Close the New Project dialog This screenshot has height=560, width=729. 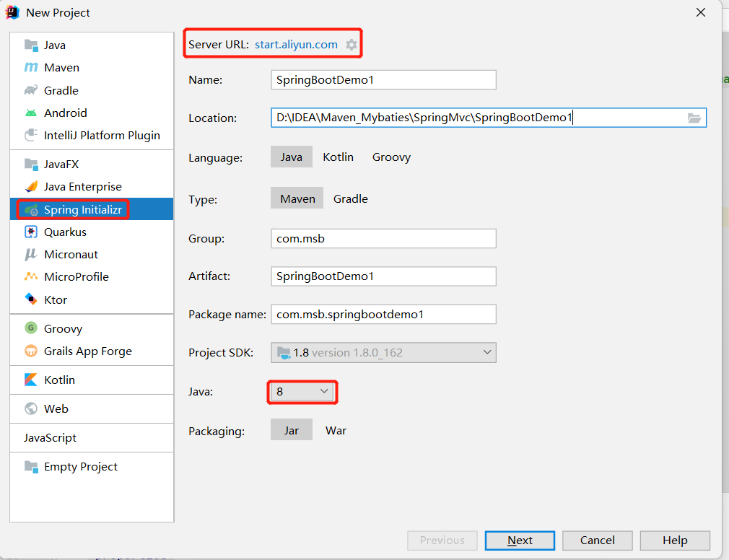701,12
